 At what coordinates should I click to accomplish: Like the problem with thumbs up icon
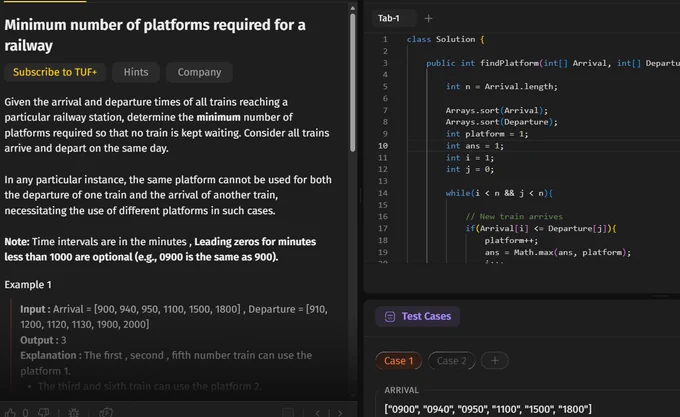click(x=10, y=412)
